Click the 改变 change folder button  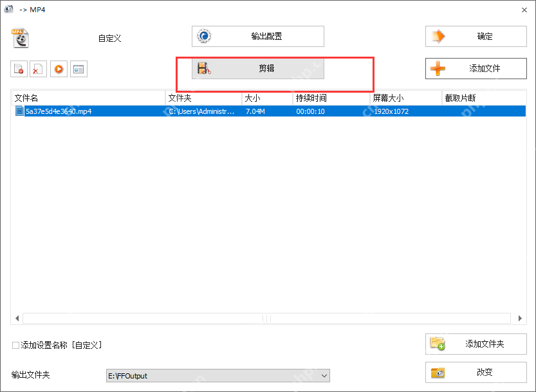(476, 372)
